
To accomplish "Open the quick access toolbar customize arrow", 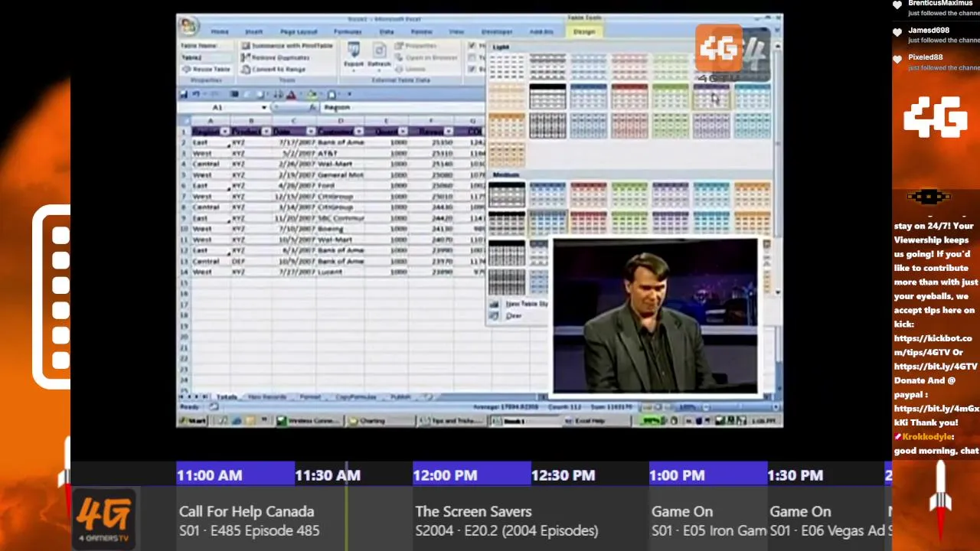I will coord(349,94).
